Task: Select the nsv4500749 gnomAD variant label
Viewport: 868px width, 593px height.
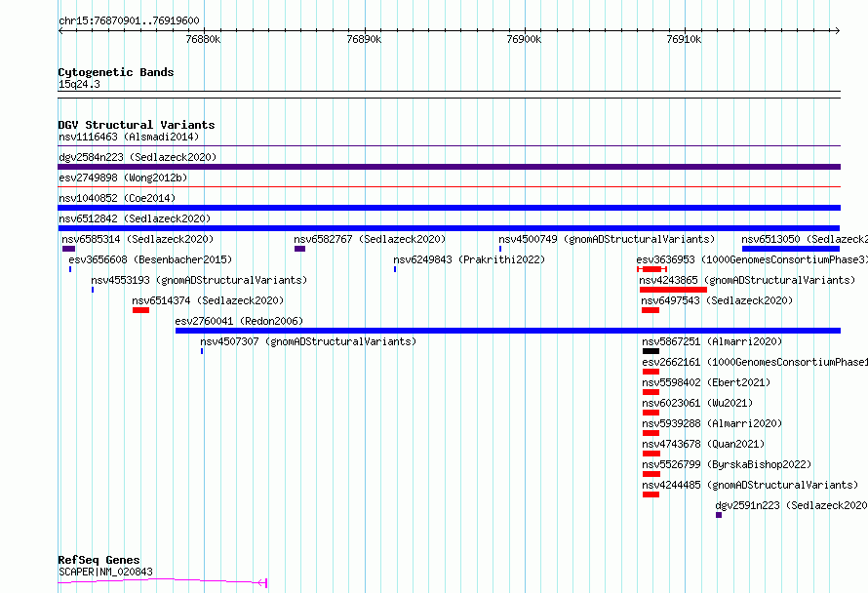Action: tap(607, 239)
